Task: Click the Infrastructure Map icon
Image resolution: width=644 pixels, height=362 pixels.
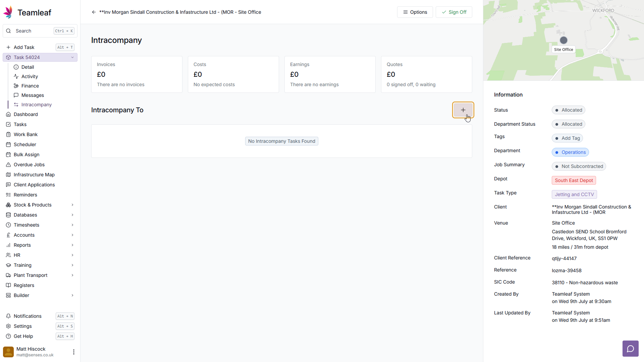Action: [x=8, y=175]
